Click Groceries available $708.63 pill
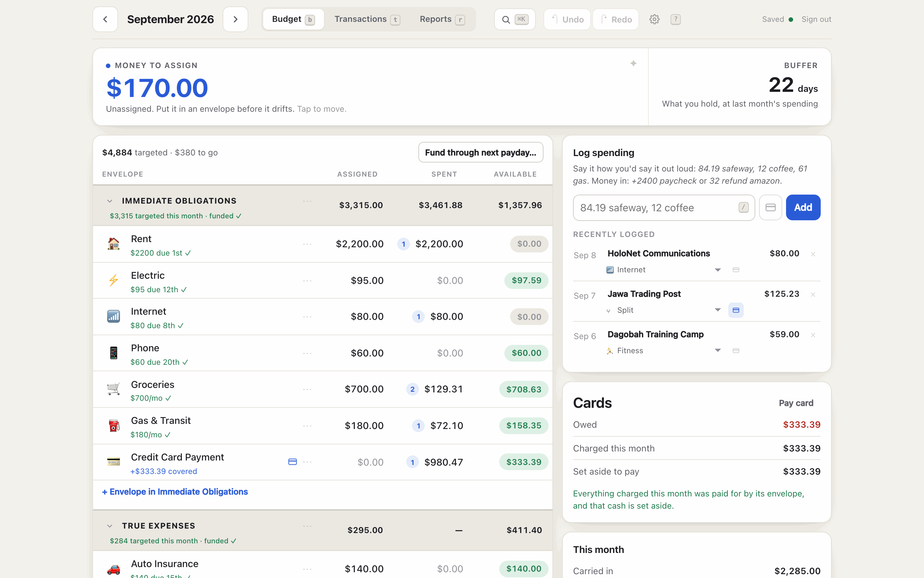 (524, 389)
